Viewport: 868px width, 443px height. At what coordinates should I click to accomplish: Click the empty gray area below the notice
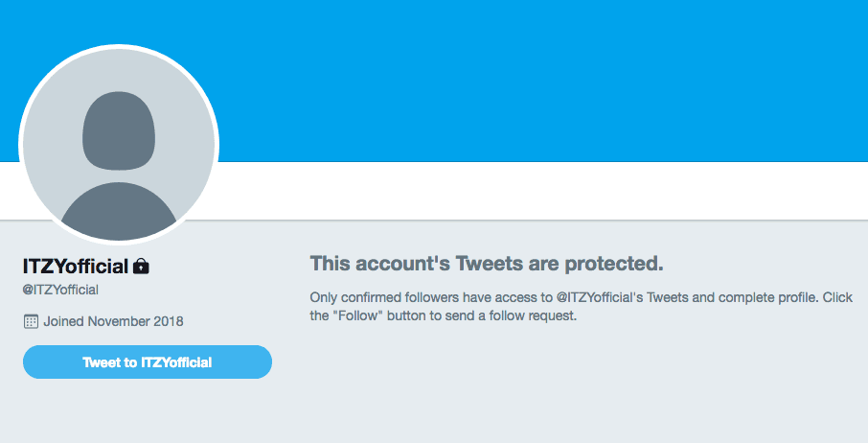[575, 393]
